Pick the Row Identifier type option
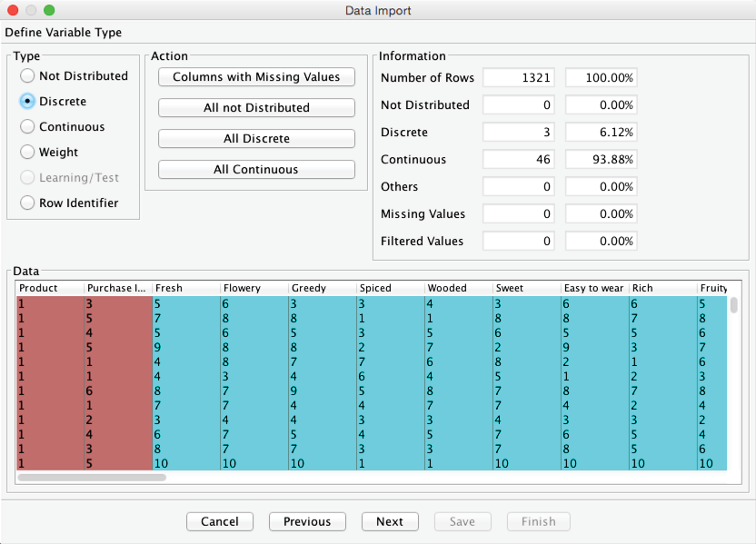 click(27, 203)
